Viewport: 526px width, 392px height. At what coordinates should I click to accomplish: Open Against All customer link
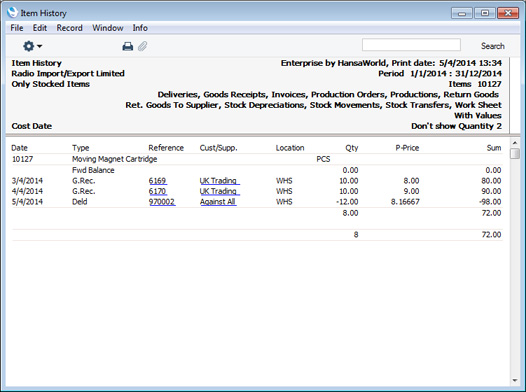(218, 202)
